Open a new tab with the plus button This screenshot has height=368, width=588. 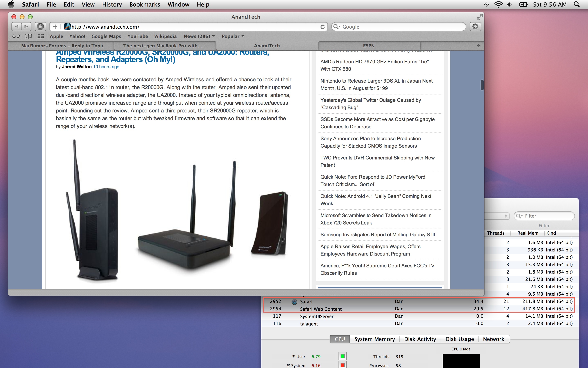(478, 46)
